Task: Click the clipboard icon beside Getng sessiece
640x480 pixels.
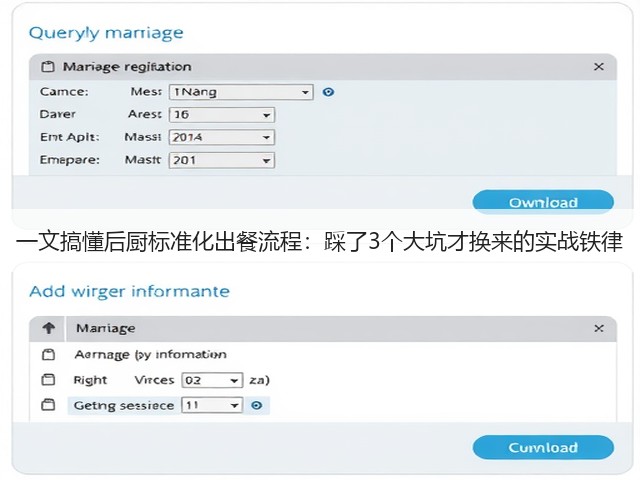Action: (48, 405)
